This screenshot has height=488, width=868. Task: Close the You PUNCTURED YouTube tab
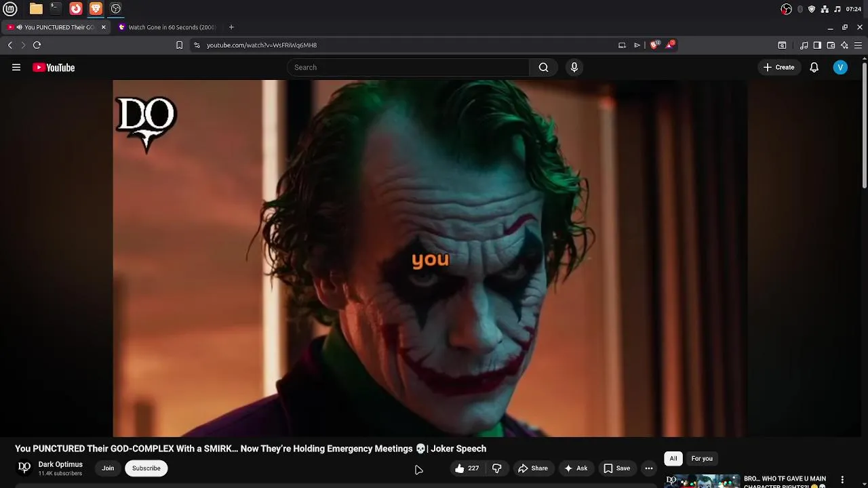coord(103,27)
